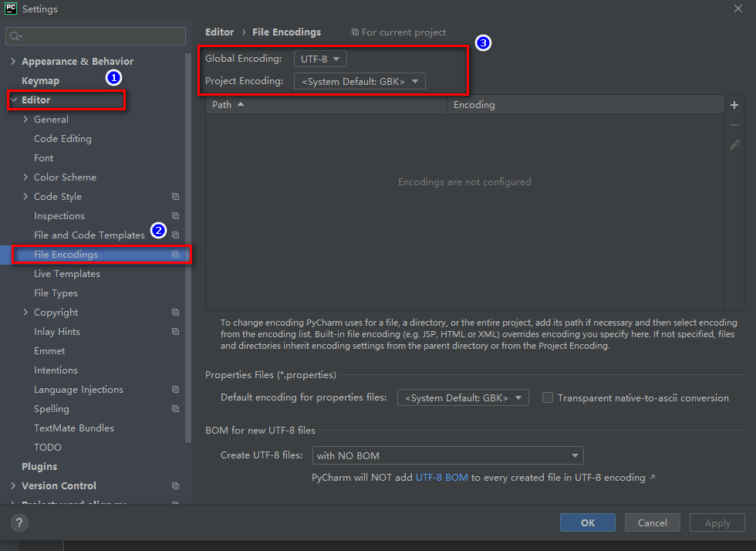756x551 pixels.
Task: Click the For current project icon in the header
Action: (355, 32)
